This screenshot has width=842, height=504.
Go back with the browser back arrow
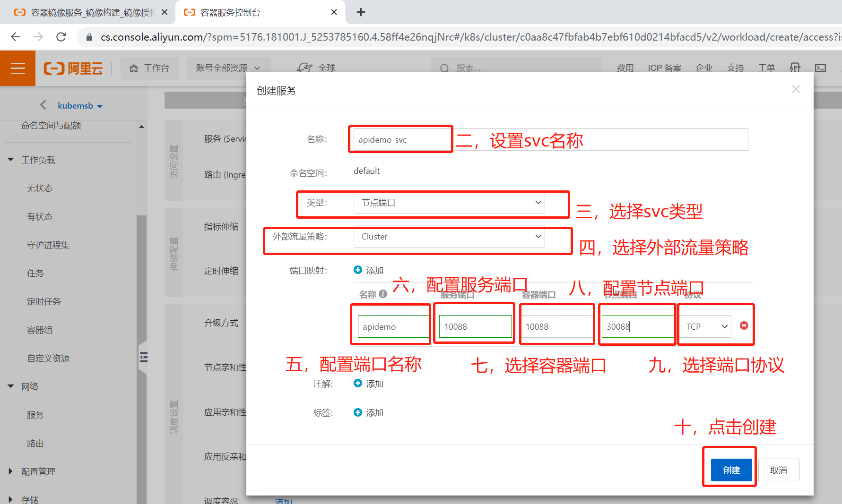click(x=16, y=37)
